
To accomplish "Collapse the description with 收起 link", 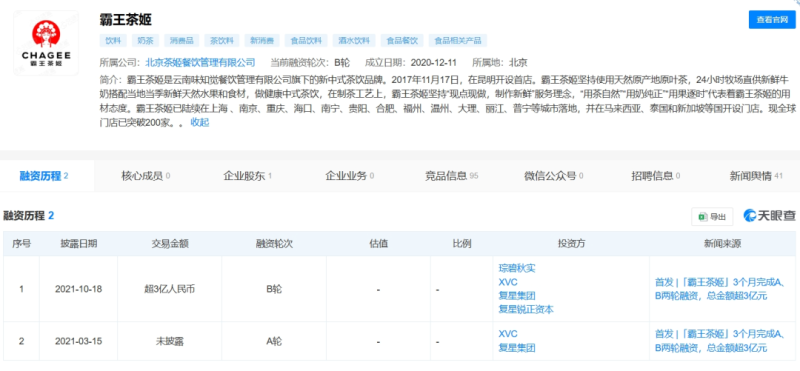I will [199, 122].
